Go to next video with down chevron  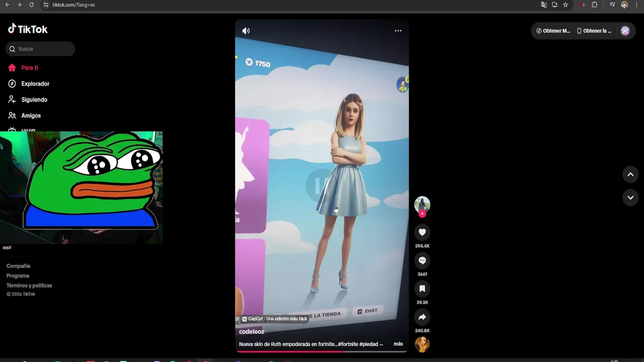point(630,198)
